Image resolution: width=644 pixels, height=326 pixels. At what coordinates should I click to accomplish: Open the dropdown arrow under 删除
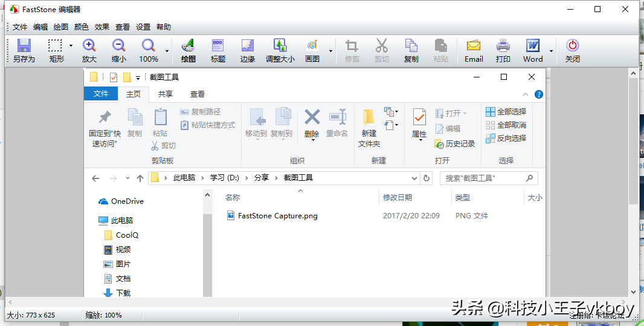(x=312, y=140)
